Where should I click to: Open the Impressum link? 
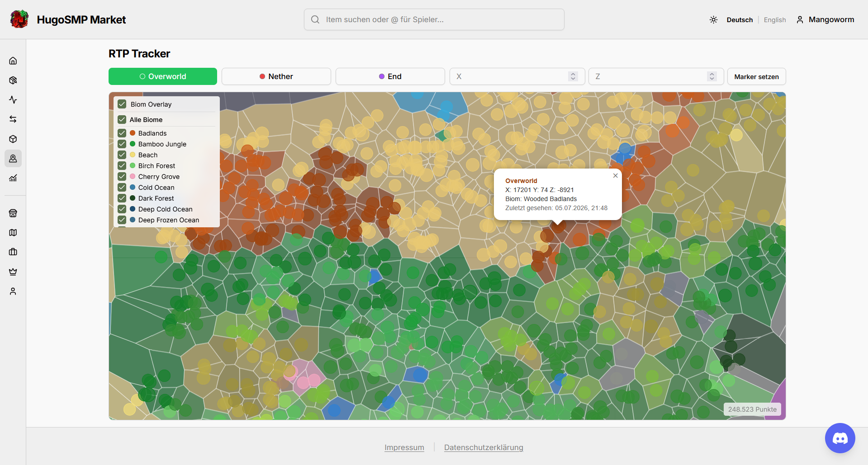tap(404, 447)
